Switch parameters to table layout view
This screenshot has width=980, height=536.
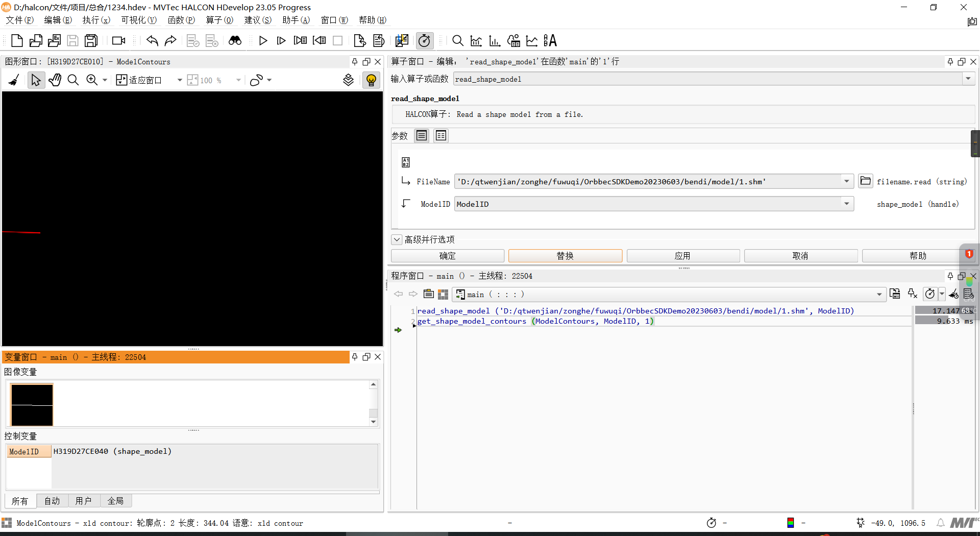pyautogui.click(x=441, y=136)
